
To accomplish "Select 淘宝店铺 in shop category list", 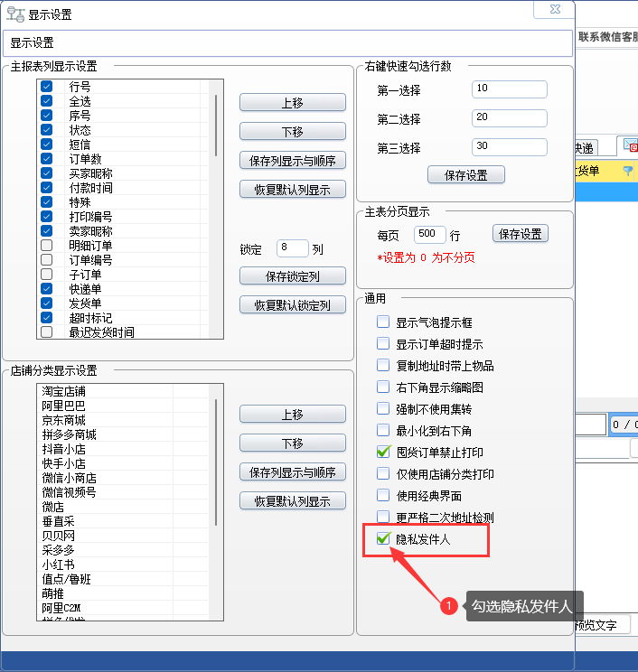I will click(x=63, y=391).
